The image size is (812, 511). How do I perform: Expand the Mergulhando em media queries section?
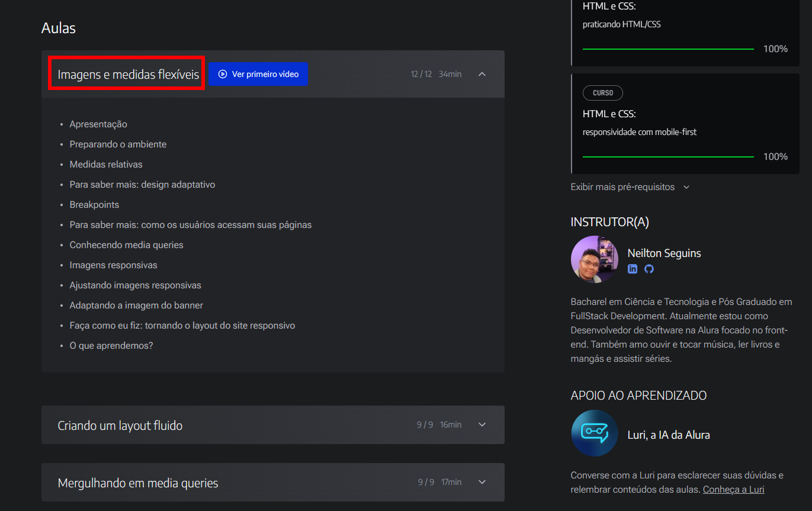[482, 482]
